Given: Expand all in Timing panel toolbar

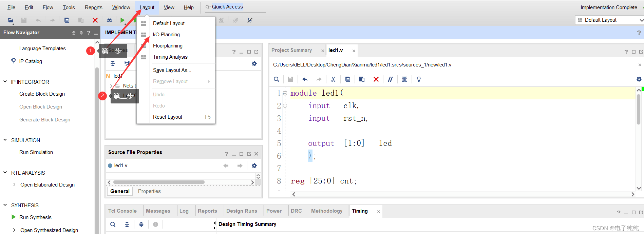Looking at the screenshot, I should coord(141,224).
